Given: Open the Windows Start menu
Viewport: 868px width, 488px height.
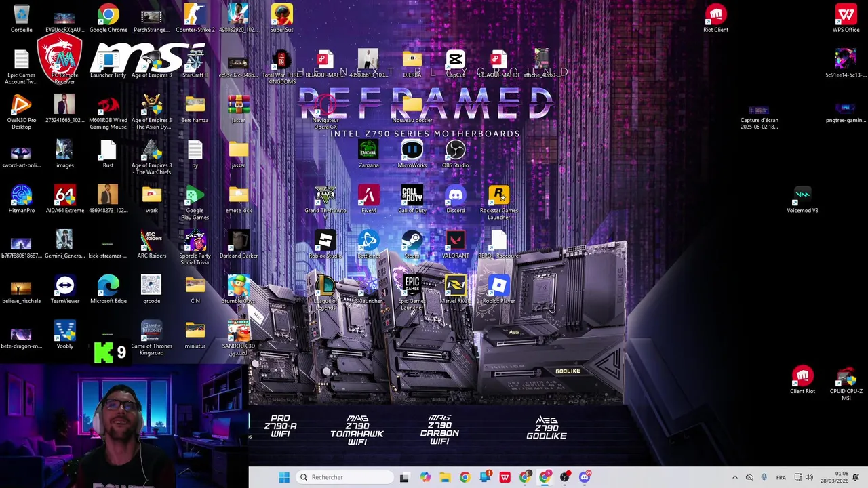Looking at the screenshot, I should 283,477.
